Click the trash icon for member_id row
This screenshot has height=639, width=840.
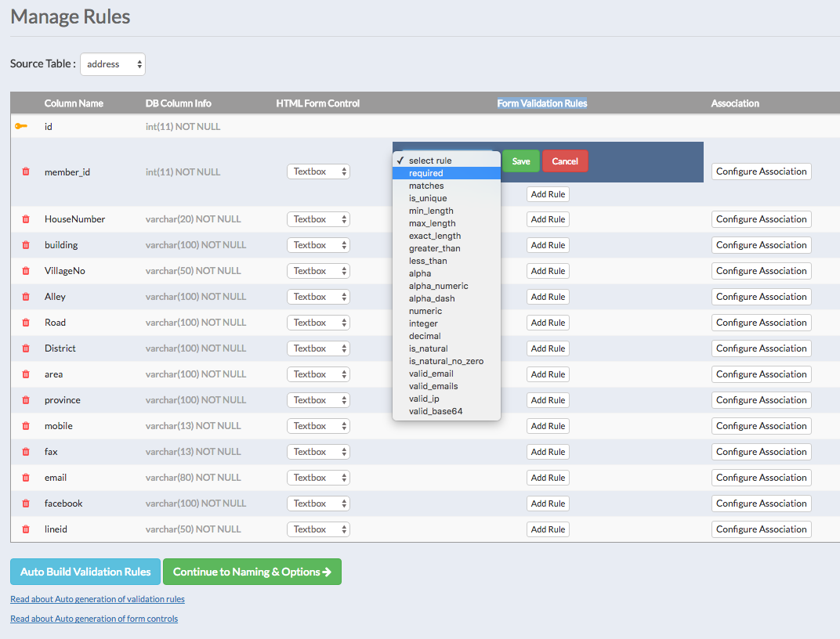26,171
